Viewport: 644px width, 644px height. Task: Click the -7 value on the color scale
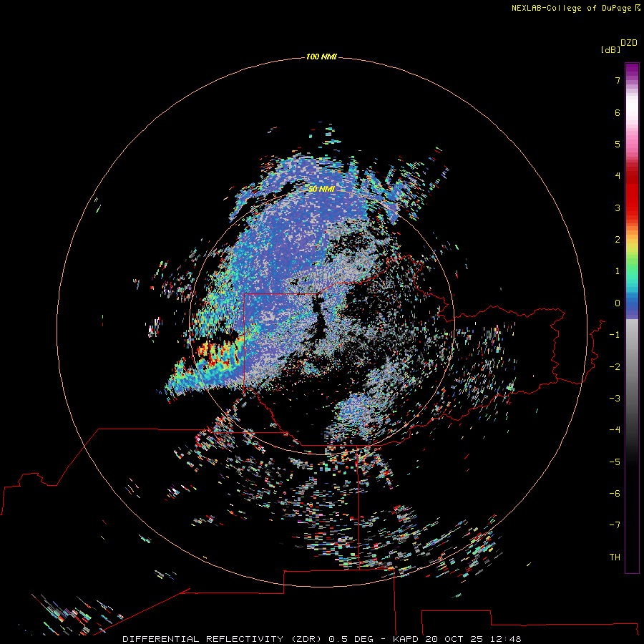tap(615, 525)
